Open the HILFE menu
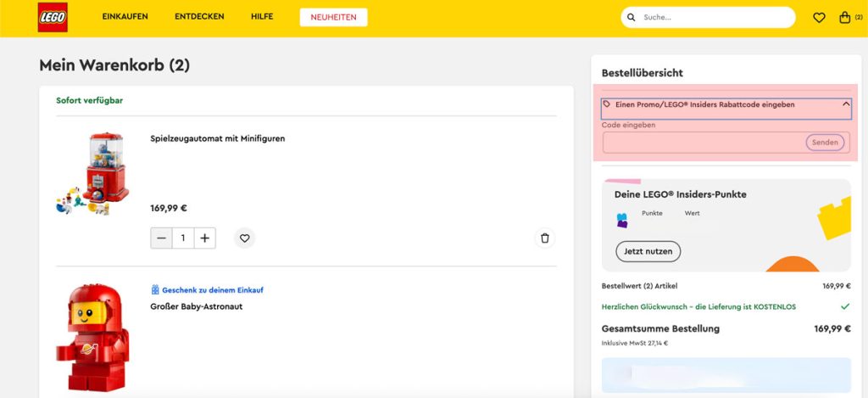Image resolution: width=868 pixels, height=398 pixels. (x=262, y=18)
